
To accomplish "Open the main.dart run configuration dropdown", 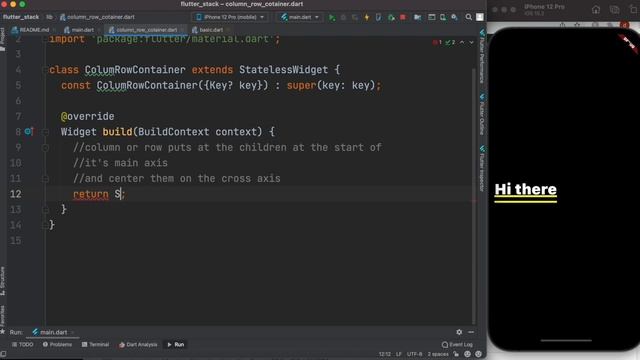I will pos(300,17).
